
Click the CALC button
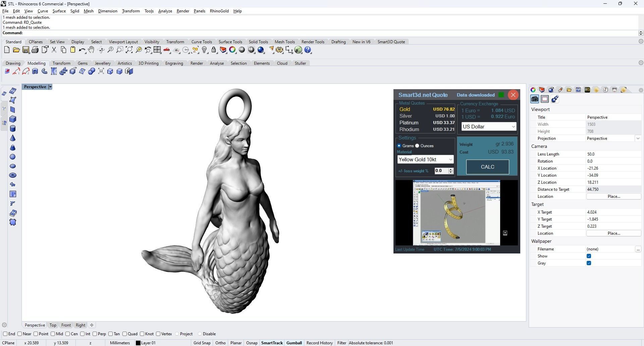point(487,167)
